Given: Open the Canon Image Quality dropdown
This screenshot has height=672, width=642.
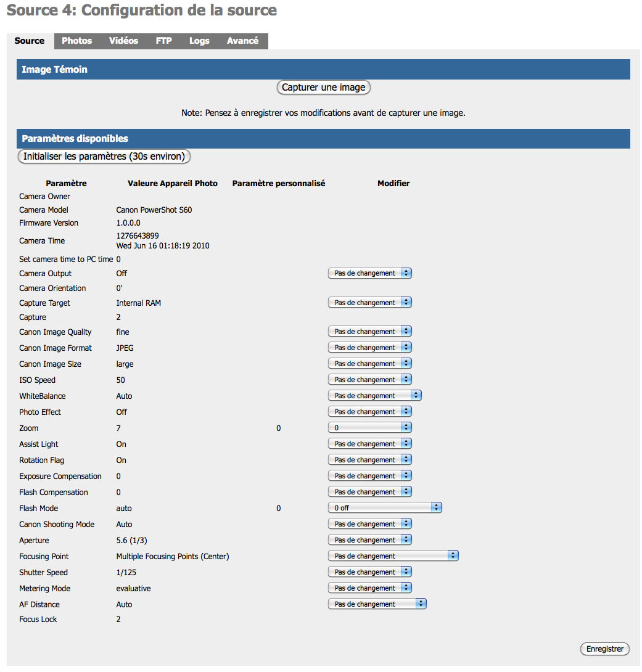Looking at the screenshot, I should 369,332.
